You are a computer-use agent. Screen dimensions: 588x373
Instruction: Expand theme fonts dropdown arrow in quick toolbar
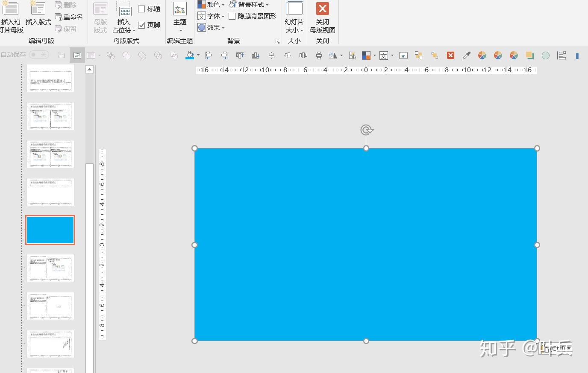click(x=392, y=55)
